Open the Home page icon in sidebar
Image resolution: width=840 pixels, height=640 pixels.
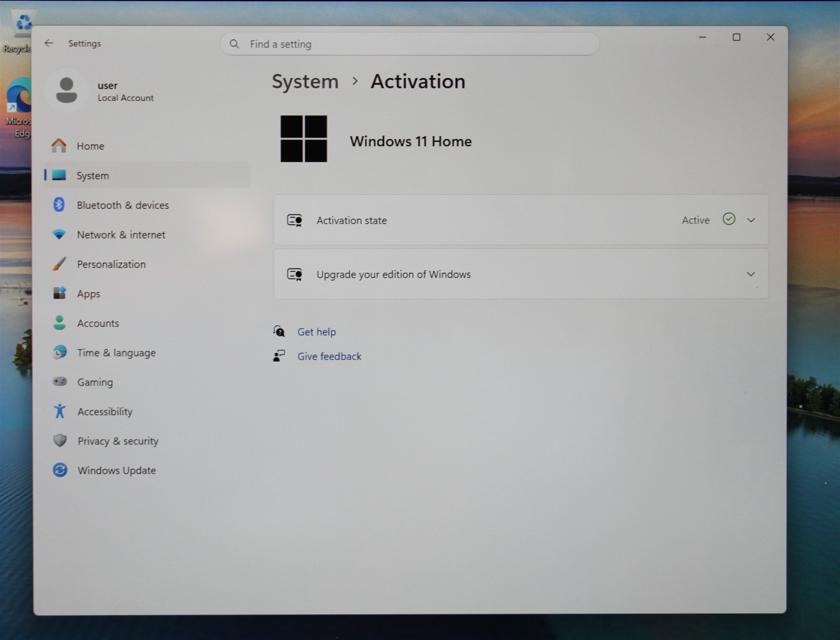pos(59,145)
